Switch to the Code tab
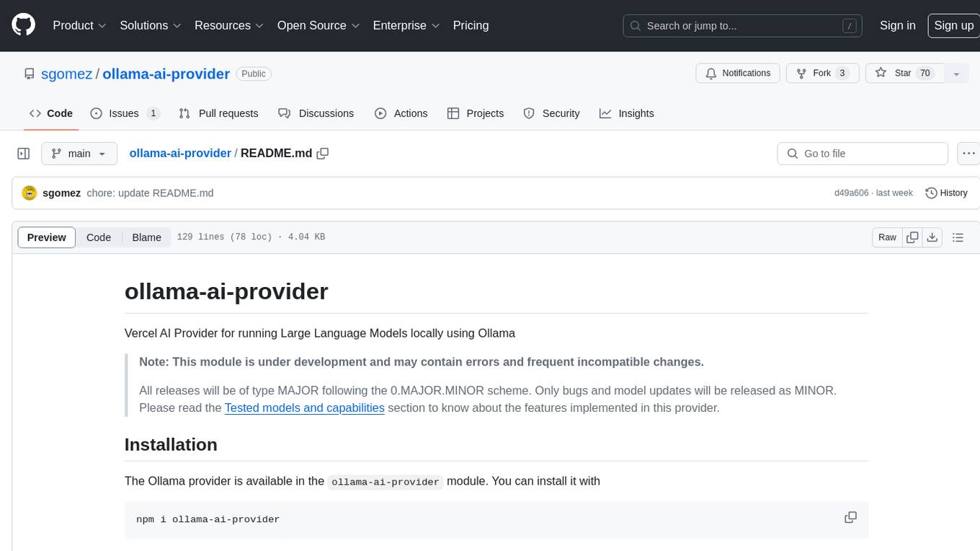Viewport: 980px width, 551px height. [50, 113]
